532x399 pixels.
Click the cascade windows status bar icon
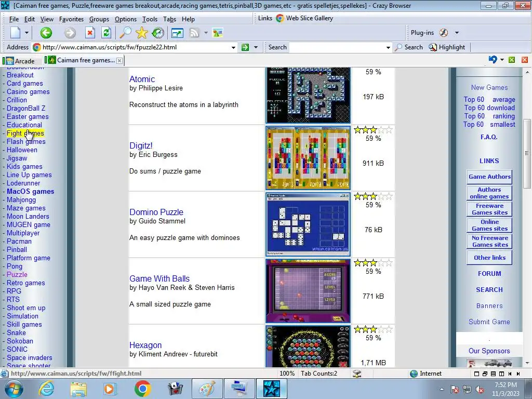click(x=485, y=374)
